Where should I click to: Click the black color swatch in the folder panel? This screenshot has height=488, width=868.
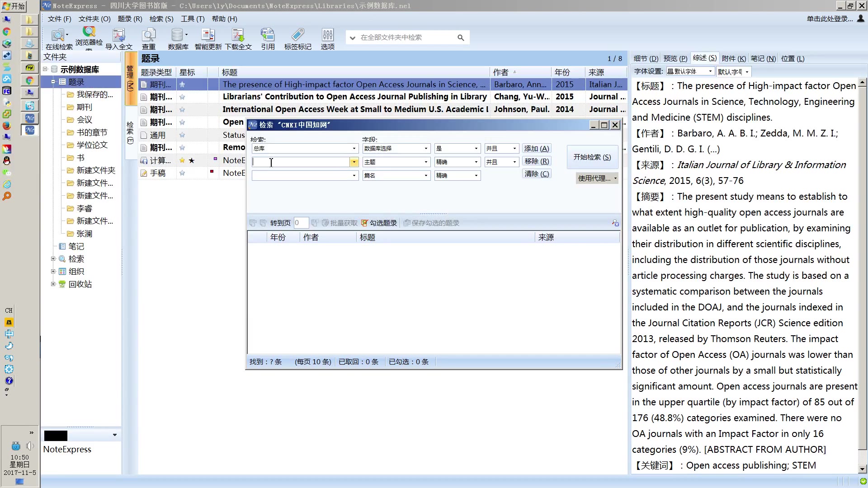[x=56, y=436]
